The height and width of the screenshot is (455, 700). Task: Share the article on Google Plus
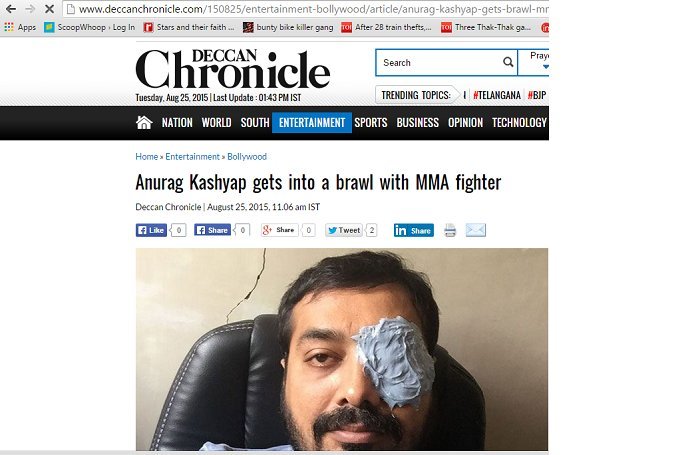[279, 230]
